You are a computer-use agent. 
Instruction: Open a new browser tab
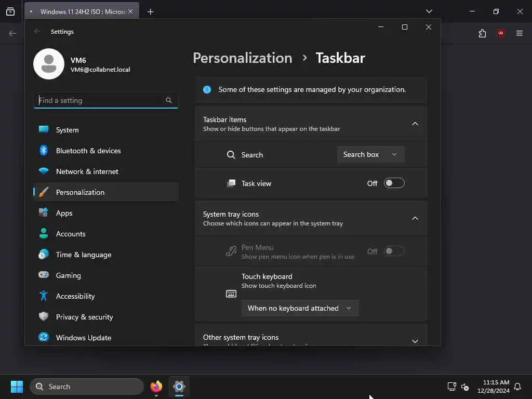click(x=150, y=12)
